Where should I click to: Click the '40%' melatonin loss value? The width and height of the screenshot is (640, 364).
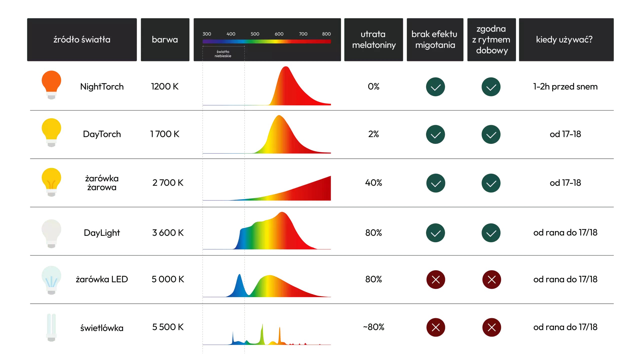pos(373,183)
